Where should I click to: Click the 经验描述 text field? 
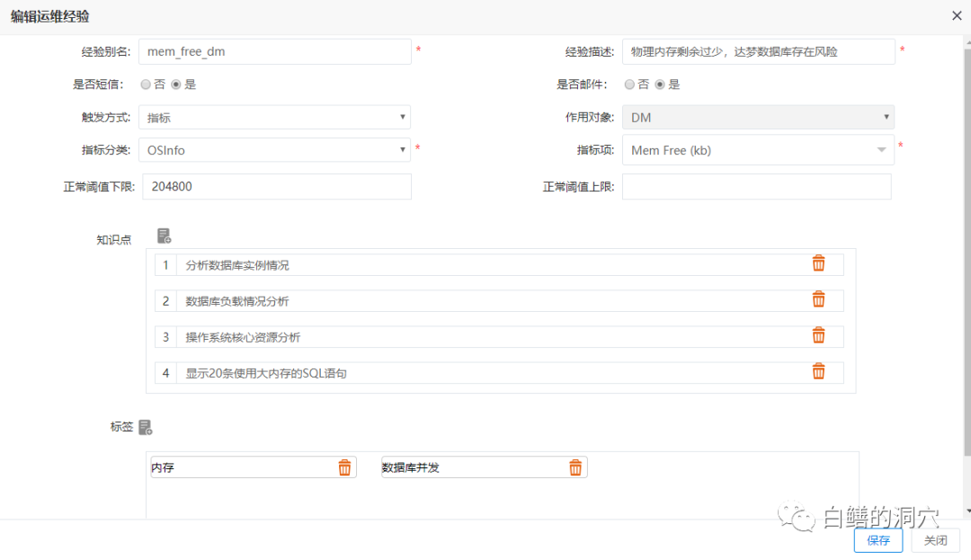(758, 52)
